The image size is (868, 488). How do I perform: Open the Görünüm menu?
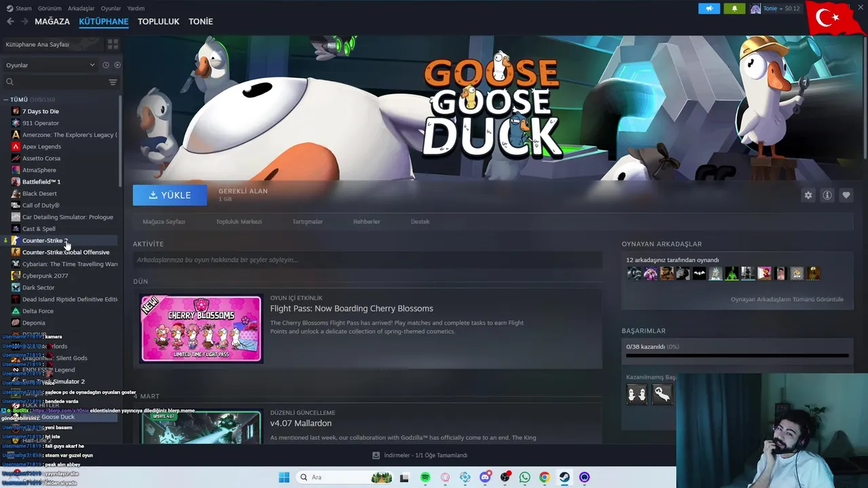(x=50, y=8)
